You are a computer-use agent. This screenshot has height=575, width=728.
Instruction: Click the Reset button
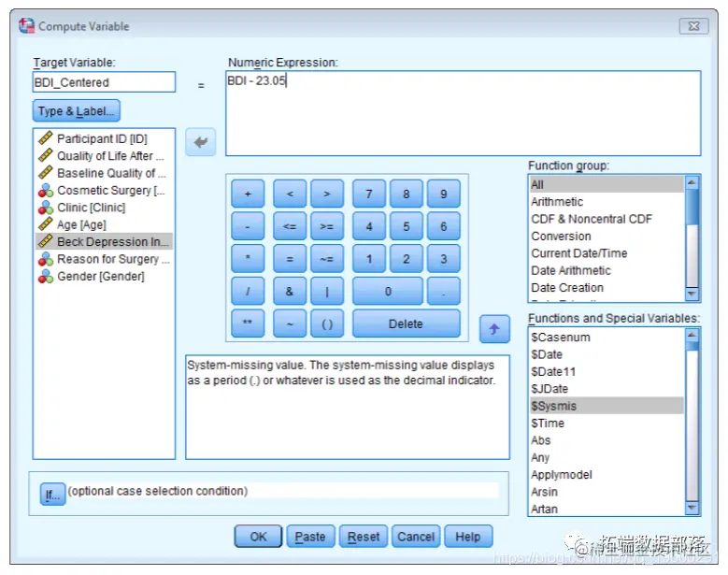click(x=364, y=537)
